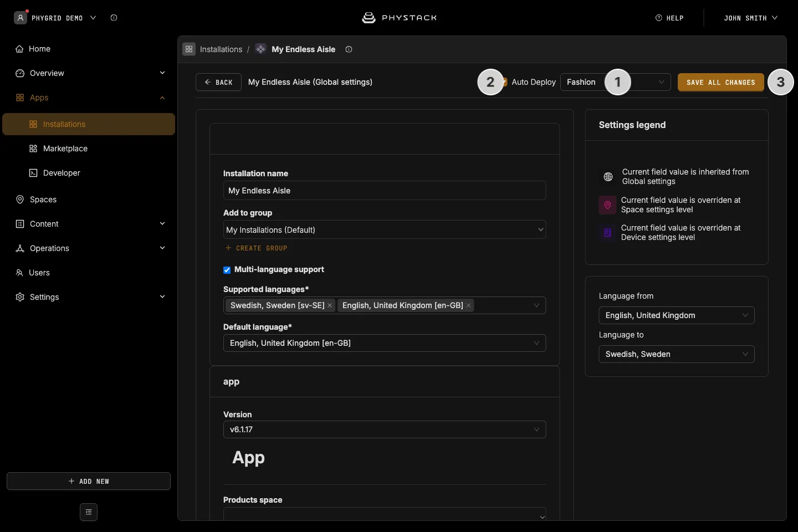The height and width of the screenshot is (532, 798).
Task: Open the John Smith user menu
Action: [x=750, y=18]
